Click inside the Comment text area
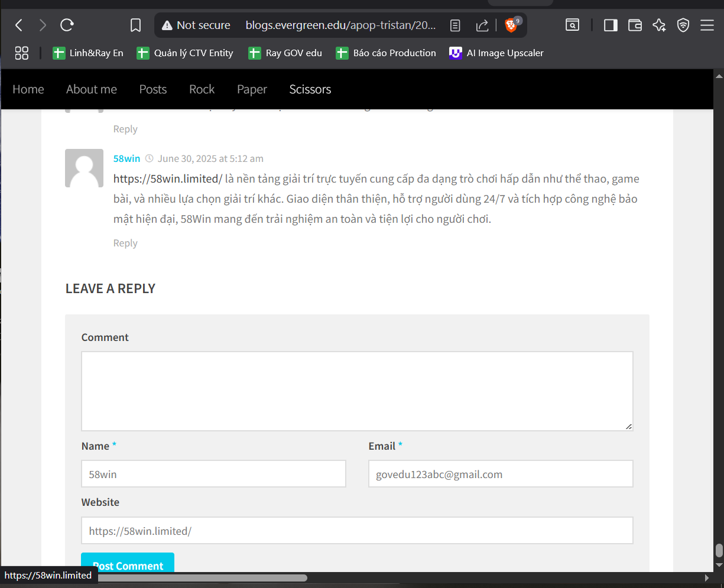This screenshot has width=724, height=588. click(x=357, y=391)
